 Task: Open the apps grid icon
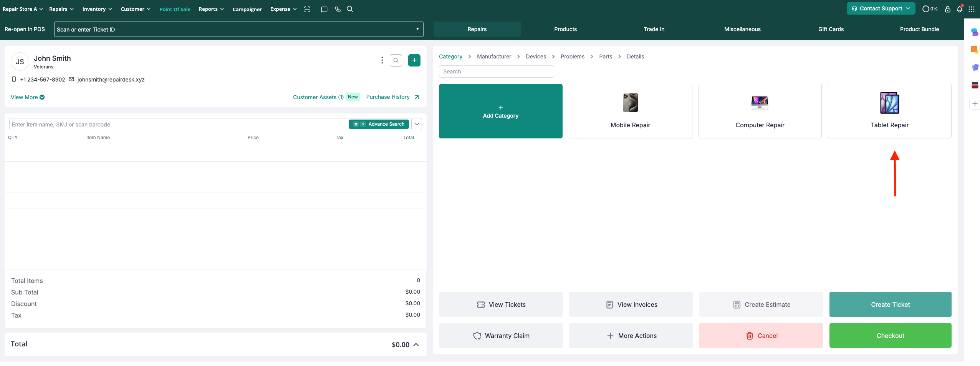[972, 9]
